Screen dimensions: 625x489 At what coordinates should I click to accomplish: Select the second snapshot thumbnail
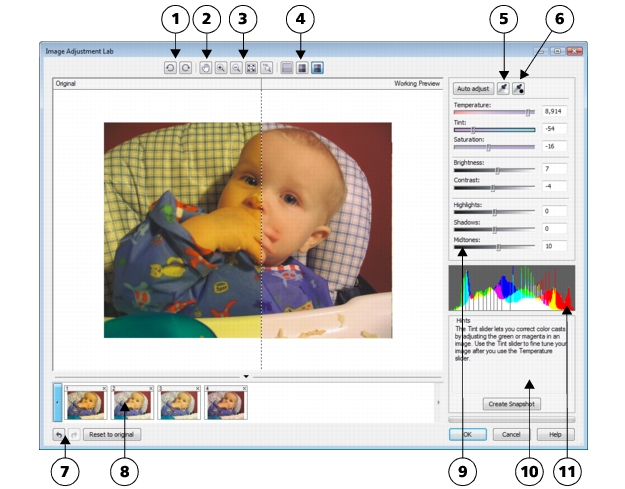134,402
